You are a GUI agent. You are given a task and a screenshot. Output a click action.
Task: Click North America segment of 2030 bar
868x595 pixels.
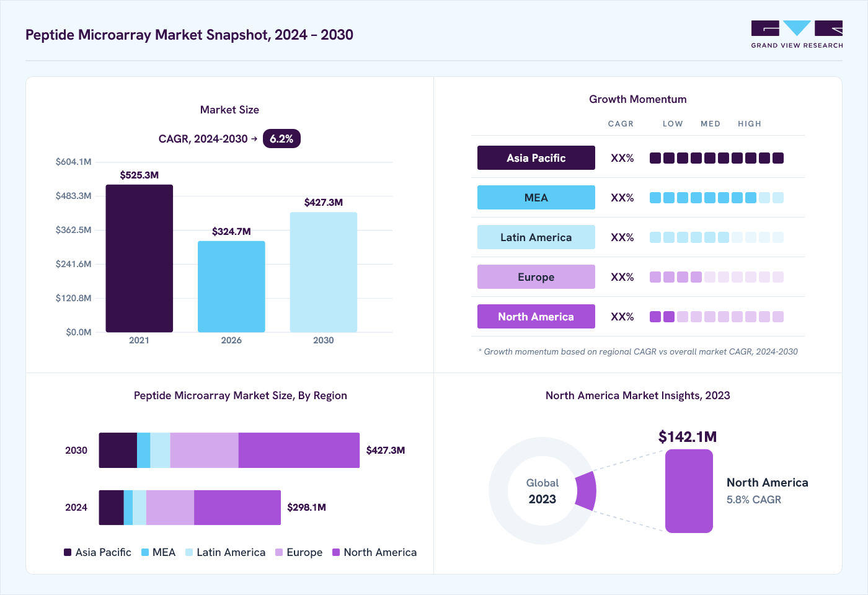(299, 450)
